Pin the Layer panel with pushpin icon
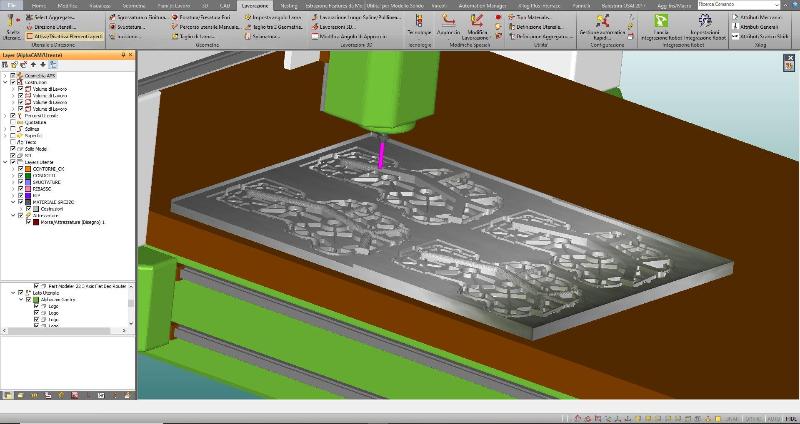 coord(123,55)
